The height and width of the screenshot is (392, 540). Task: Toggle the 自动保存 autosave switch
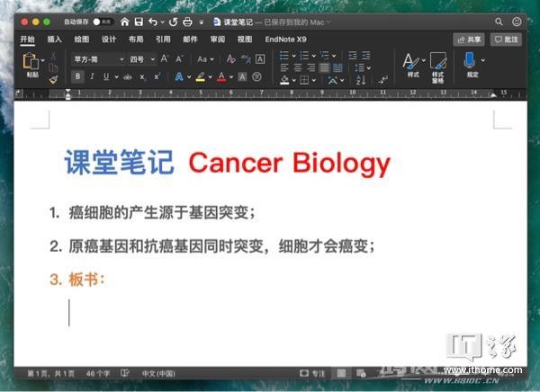(x=103, y=22)
